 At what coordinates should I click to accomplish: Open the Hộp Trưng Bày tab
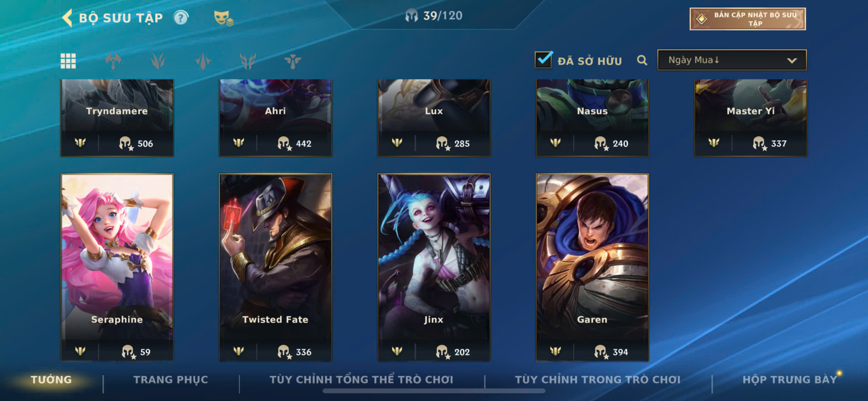coord(790,379)
